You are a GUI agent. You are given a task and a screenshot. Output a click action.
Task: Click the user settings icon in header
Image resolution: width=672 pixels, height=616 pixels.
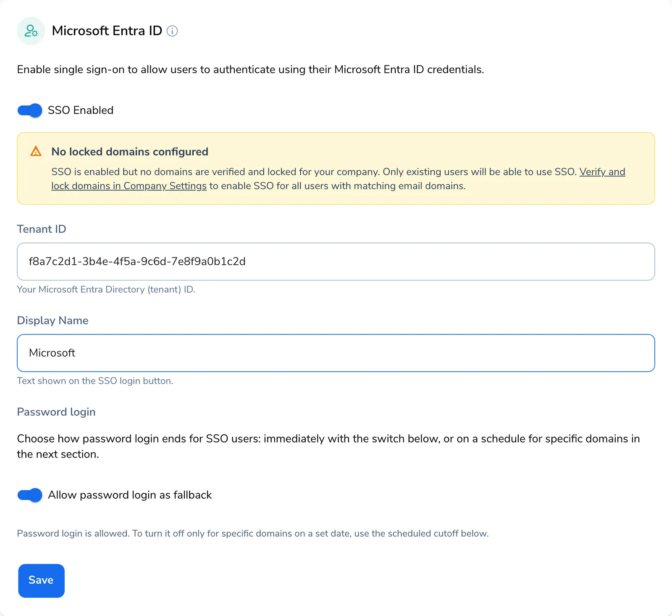pyautogui.click(x=31, y=31)
